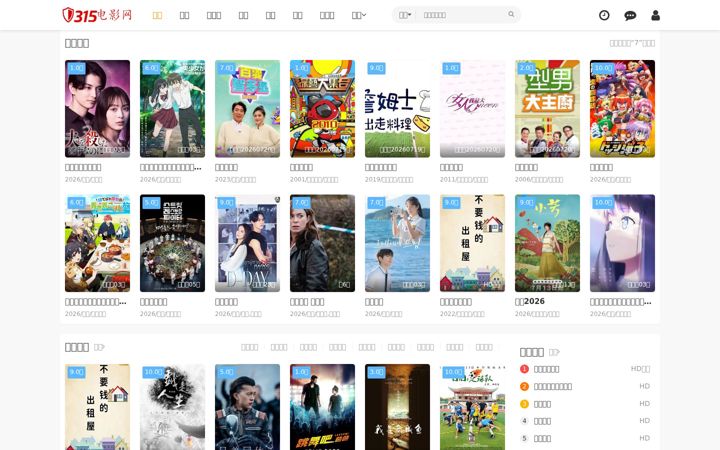Open the search type dropdown in search bar
This screenshot has height=450, width=720.
405,15
